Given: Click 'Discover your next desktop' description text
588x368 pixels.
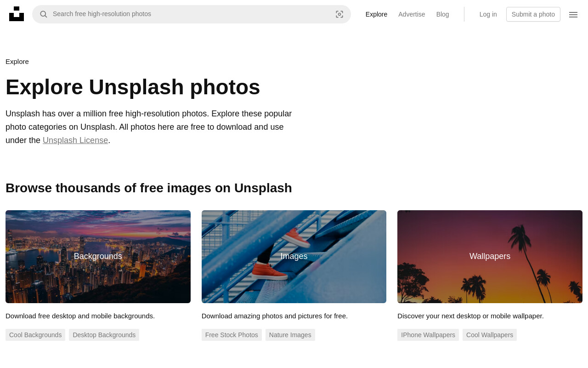Looking at the screenshot, I should (x=470, y=316).
